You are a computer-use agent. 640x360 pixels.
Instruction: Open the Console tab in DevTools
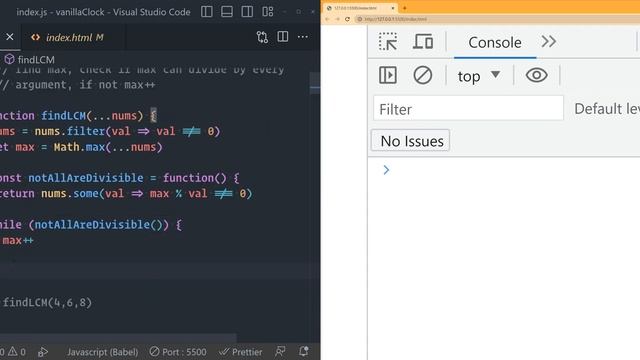[x=495, y=42]
